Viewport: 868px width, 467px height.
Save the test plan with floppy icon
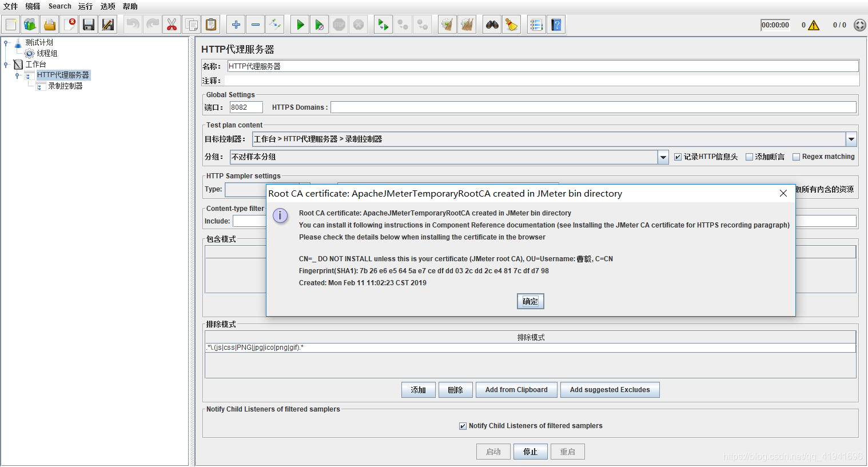coord(89,25)
